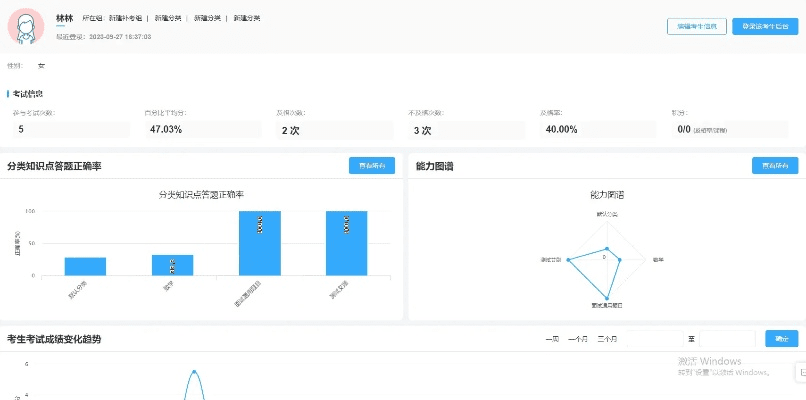The height and width of the screenshot is (400, 806).
Task: Select the 一个月 time range
Action: pos(578,339)
